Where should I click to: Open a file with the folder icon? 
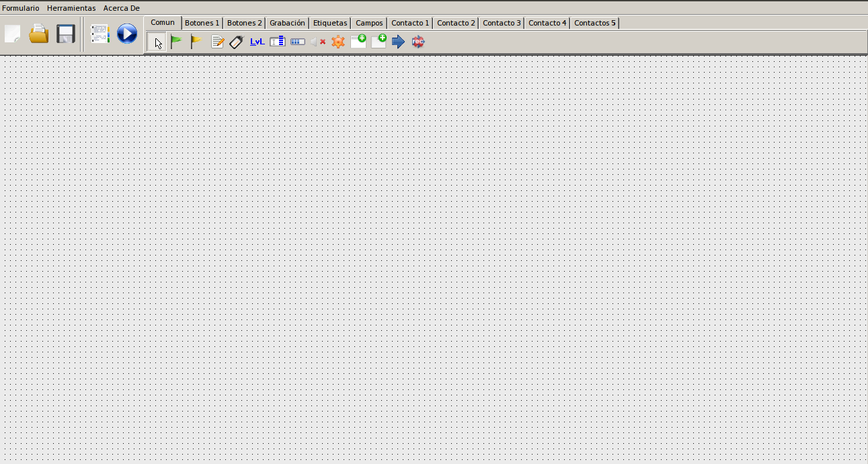[39, 34]
